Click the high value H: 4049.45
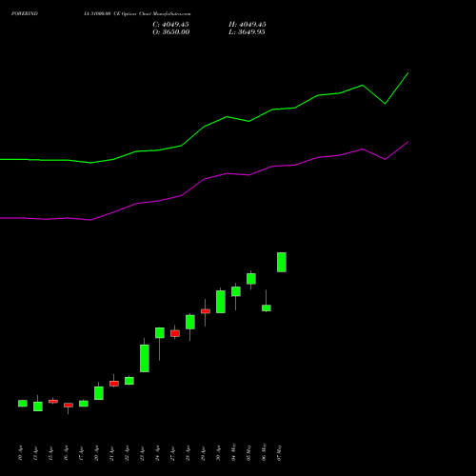This screenshot has height=476, width=476. (248, 25)
